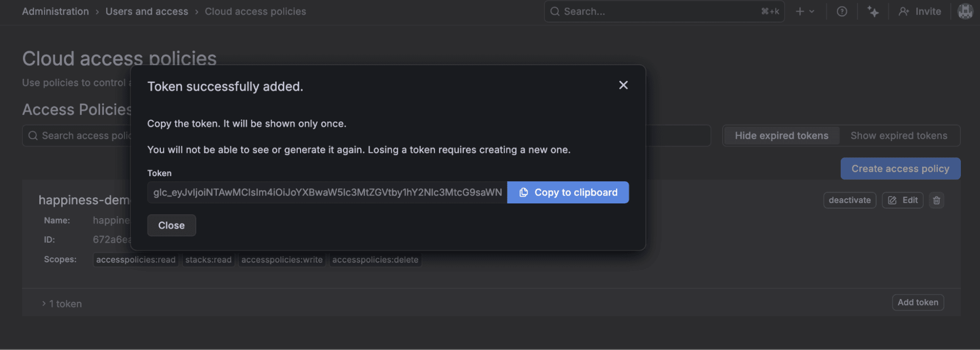Open the Administration breadcrumb

(x=55, y=11)
